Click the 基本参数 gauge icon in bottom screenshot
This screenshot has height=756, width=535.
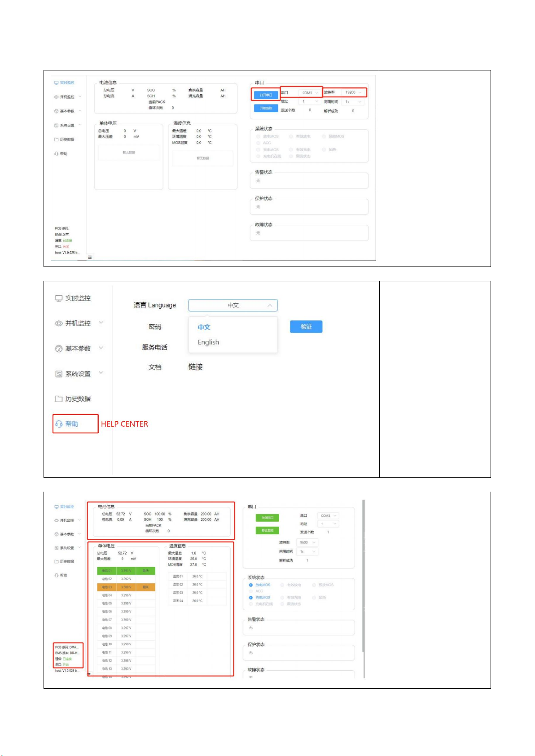56,534
